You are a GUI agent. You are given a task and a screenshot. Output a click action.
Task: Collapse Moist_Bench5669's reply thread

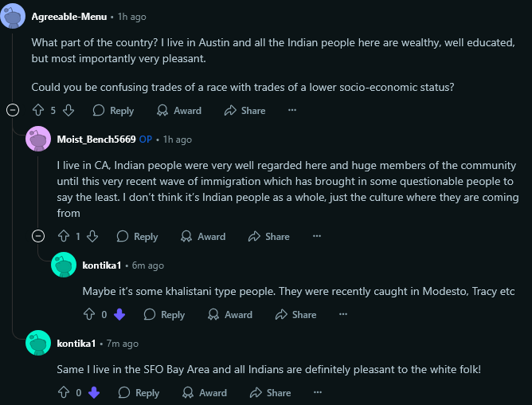[37, 236]
